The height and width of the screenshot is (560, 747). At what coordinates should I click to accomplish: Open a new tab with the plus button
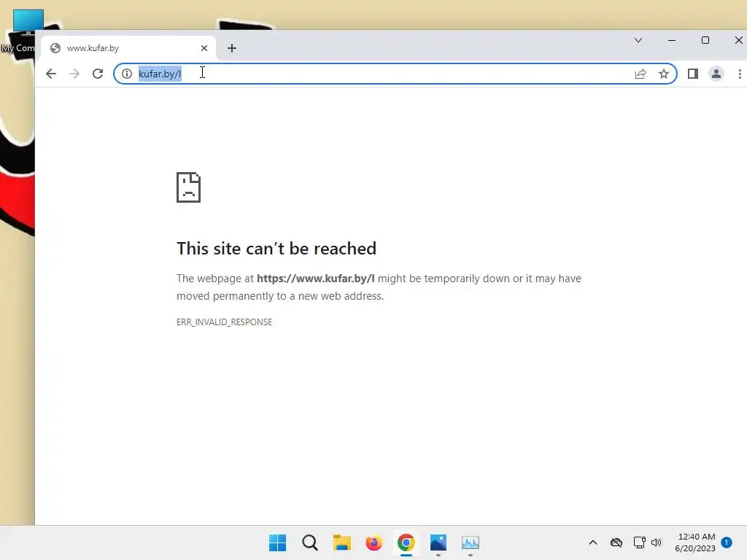232,48
